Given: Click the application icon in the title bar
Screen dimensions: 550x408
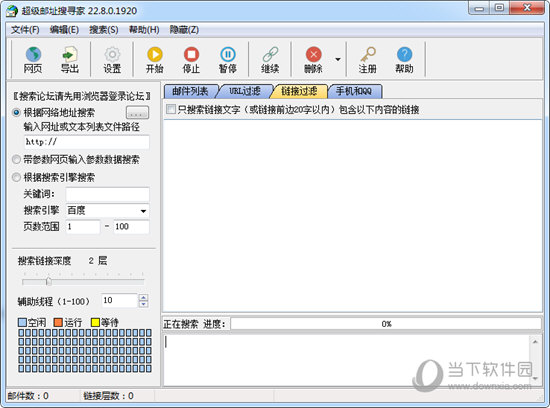Looking at the screenshot, I should pos(12,11).
